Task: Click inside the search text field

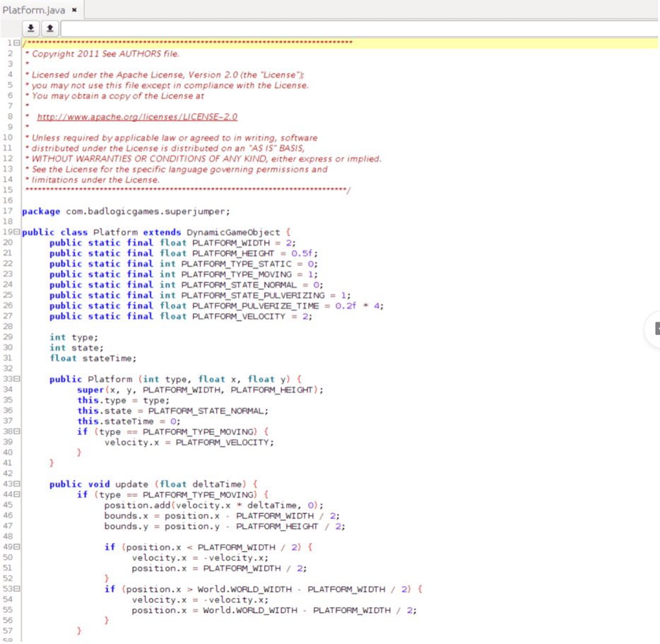Action: (353, 28)
